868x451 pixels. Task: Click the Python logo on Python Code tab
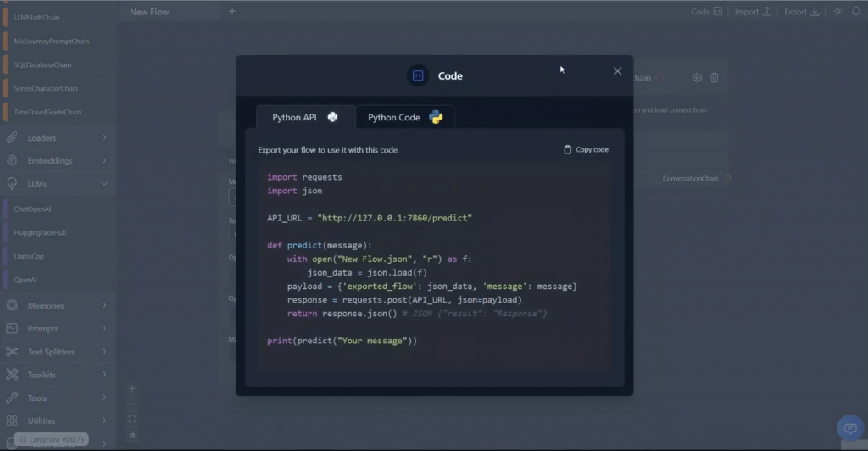pos(437,117)
